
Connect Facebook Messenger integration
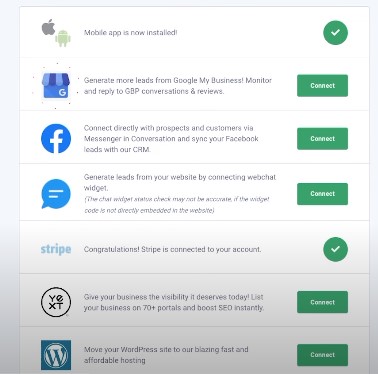pos(322,139)
